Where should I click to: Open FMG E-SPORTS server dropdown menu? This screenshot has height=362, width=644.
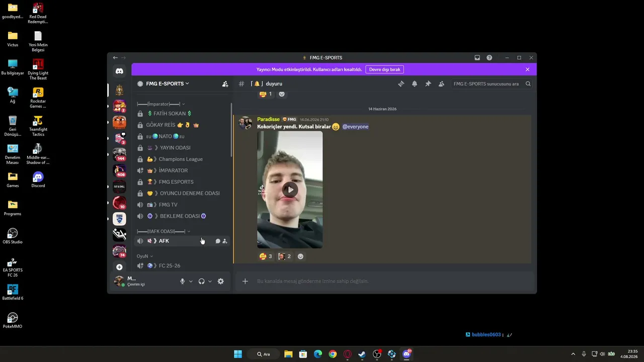tap(168, 84)
